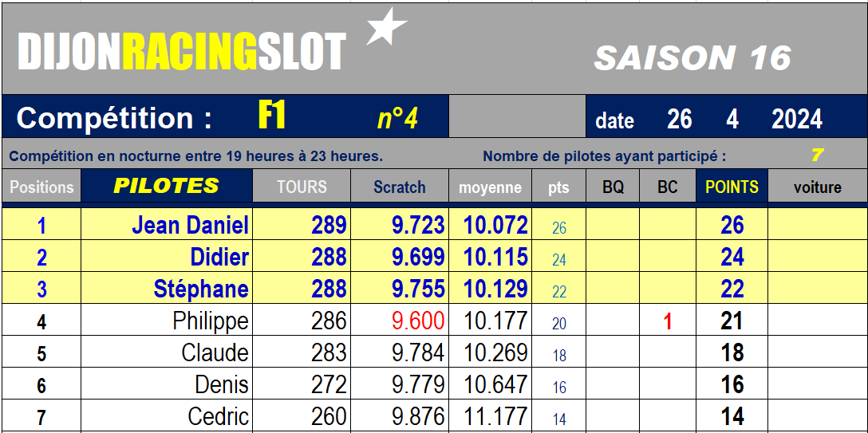Click the BC header cell
Viewport: 868px width, 433px height.
coord(668,187)
